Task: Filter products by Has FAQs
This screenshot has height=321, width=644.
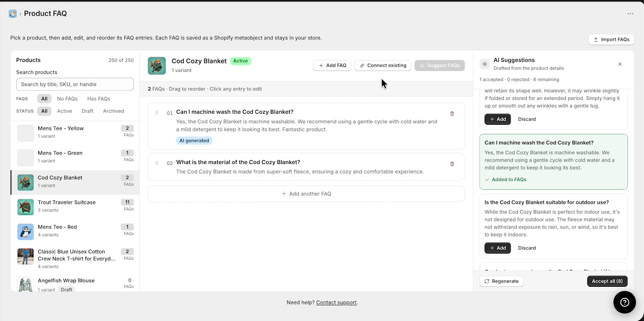Action: (x=99, y=99)
